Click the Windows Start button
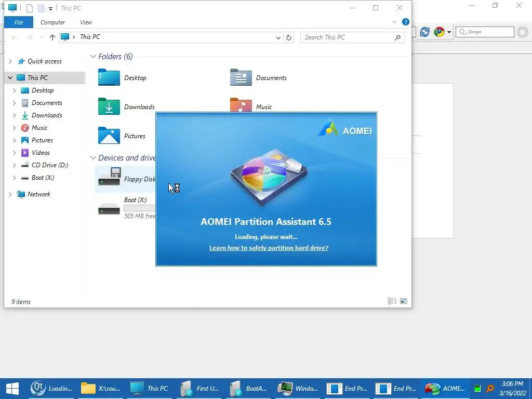Viewport: 532px width, 399px height. click(12, 389)
